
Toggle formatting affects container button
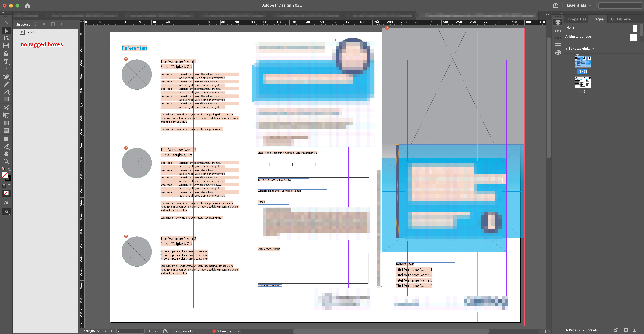point(4,186)
